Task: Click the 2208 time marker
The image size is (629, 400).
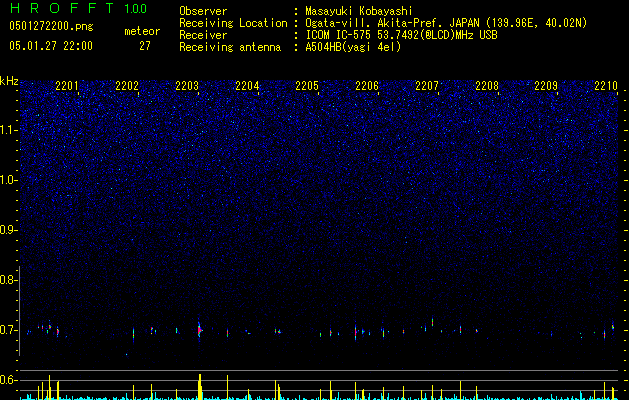Action: pyautogui.click(x=487, y=86)
